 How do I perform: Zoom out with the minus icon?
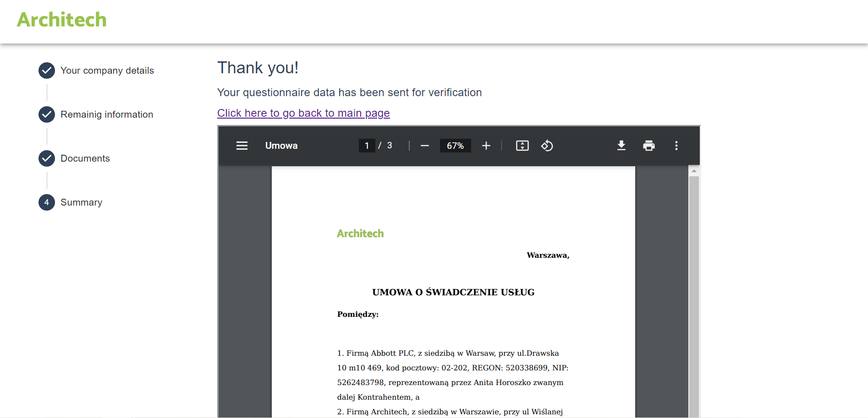point(425,146)
